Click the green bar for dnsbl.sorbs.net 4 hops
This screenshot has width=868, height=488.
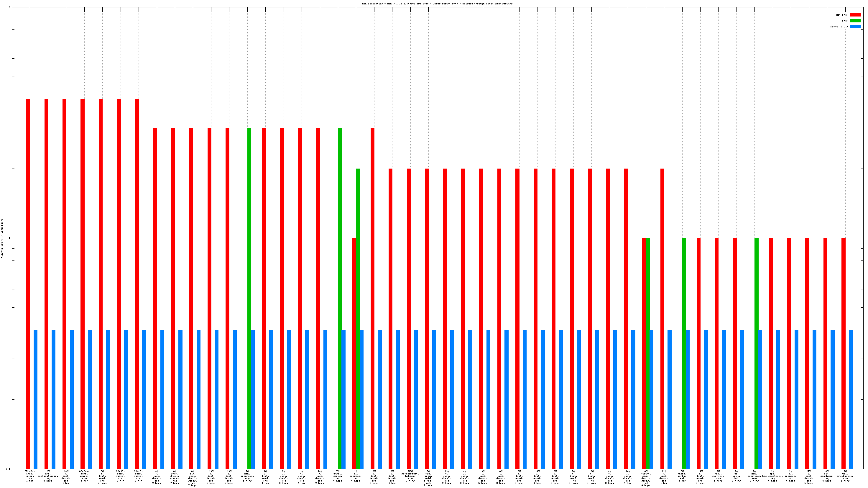[x=340, y=298]
